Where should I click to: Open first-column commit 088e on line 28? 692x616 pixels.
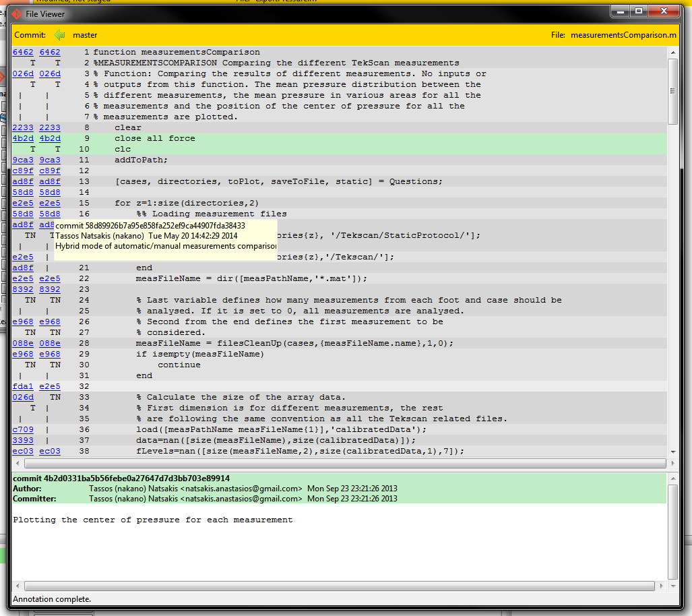point(23,343)
